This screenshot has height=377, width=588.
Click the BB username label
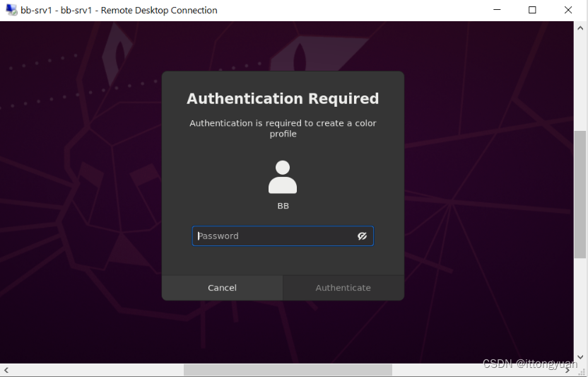pos(283,206)
